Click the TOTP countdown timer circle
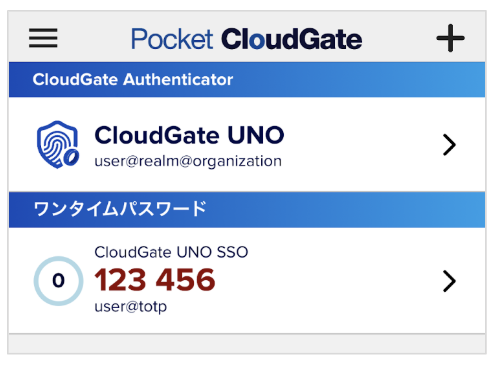The image size is (496, 368). click(58, 281)
